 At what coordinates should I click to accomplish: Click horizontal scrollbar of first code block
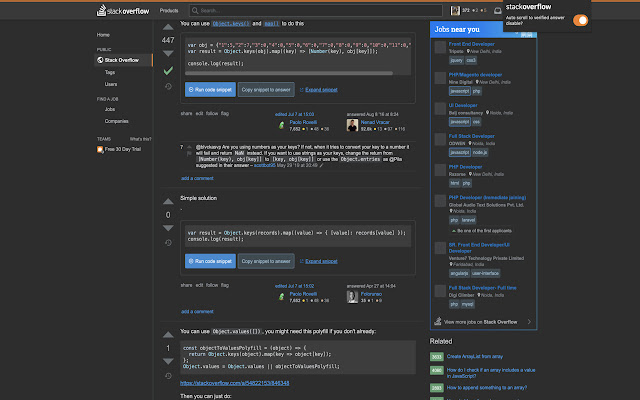289,73
